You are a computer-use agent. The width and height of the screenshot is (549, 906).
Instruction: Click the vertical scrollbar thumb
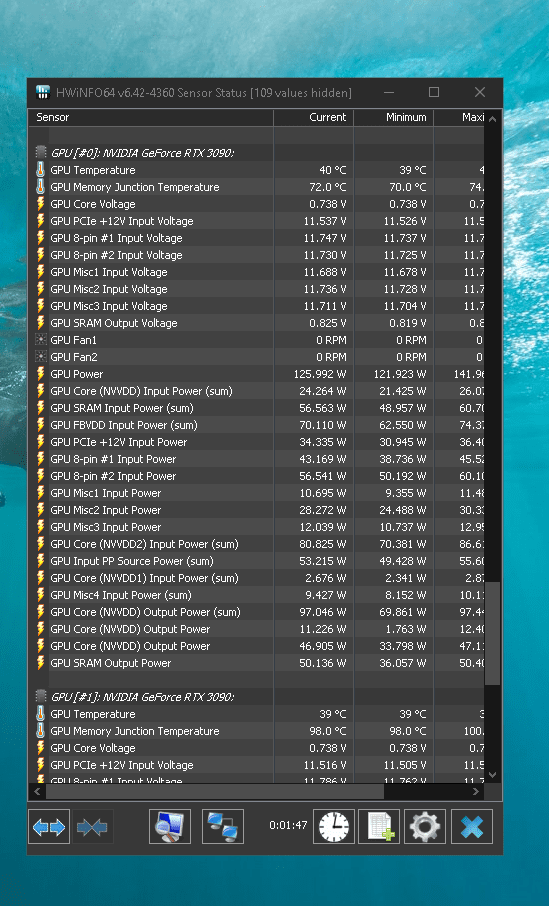click(x=492, y=634)
